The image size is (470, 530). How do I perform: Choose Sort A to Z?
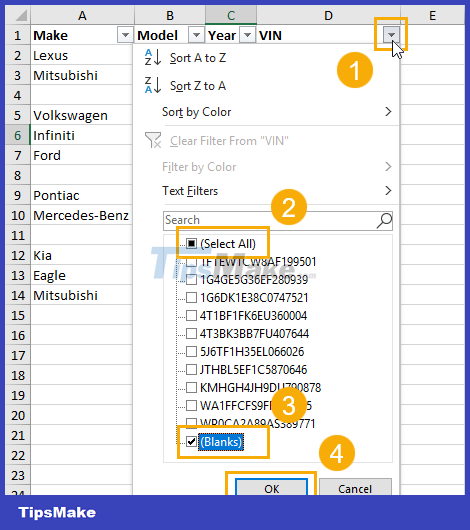tap(198, 58)
